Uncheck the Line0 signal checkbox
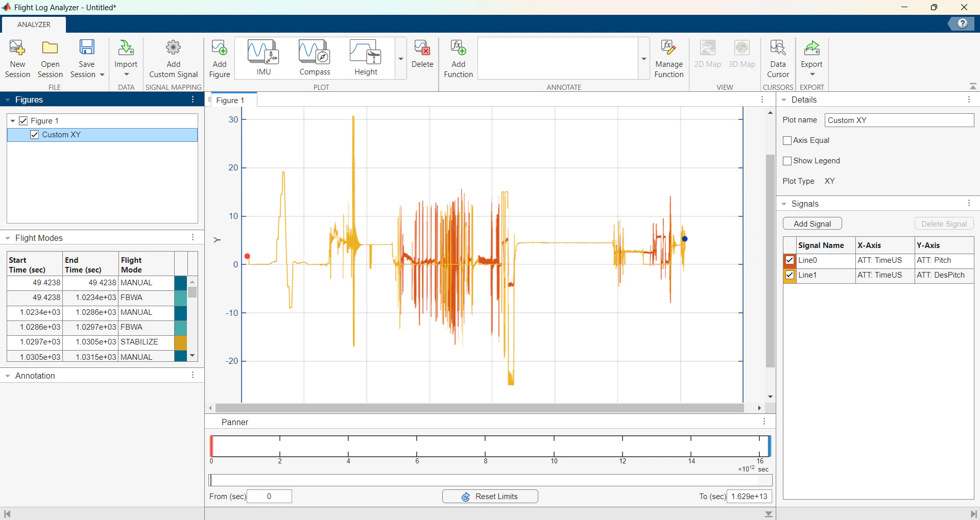The height and width of the screenshot is (520, 980). click(x=790, y=260)
